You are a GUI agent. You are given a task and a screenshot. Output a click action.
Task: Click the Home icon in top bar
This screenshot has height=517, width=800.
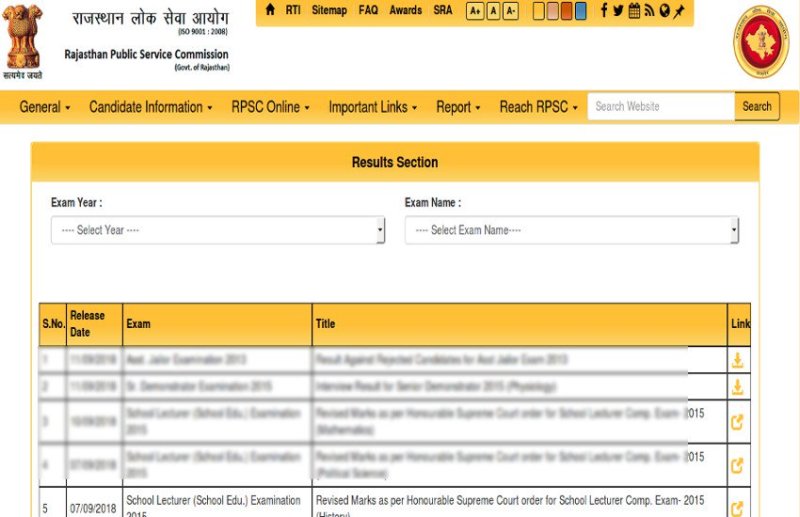270,10
